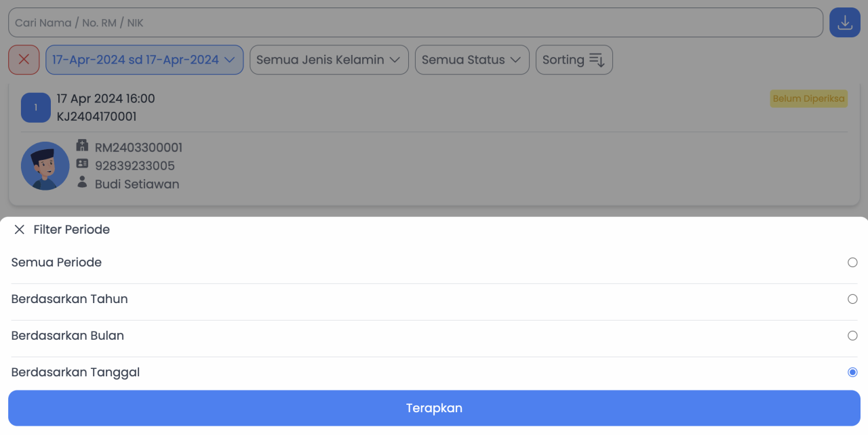
Task: Click the Belum Diperiksa status badge
Action: coord(808,99)
